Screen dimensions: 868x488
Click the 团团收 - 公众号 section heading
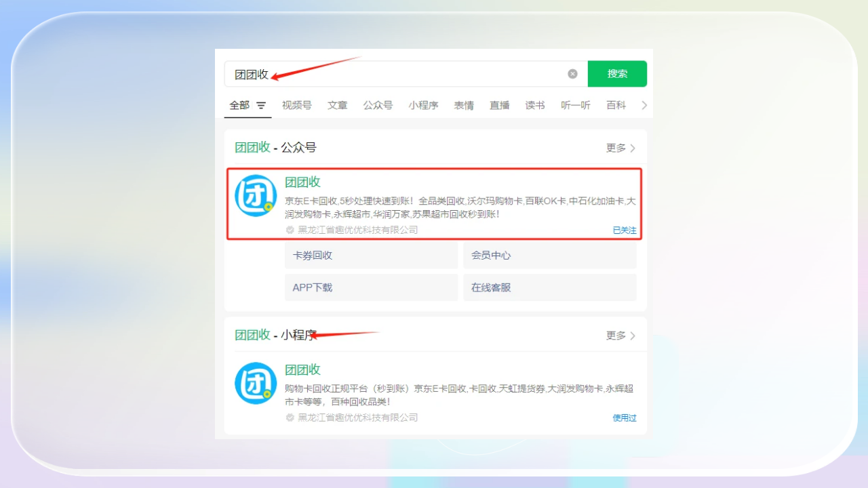275,148
